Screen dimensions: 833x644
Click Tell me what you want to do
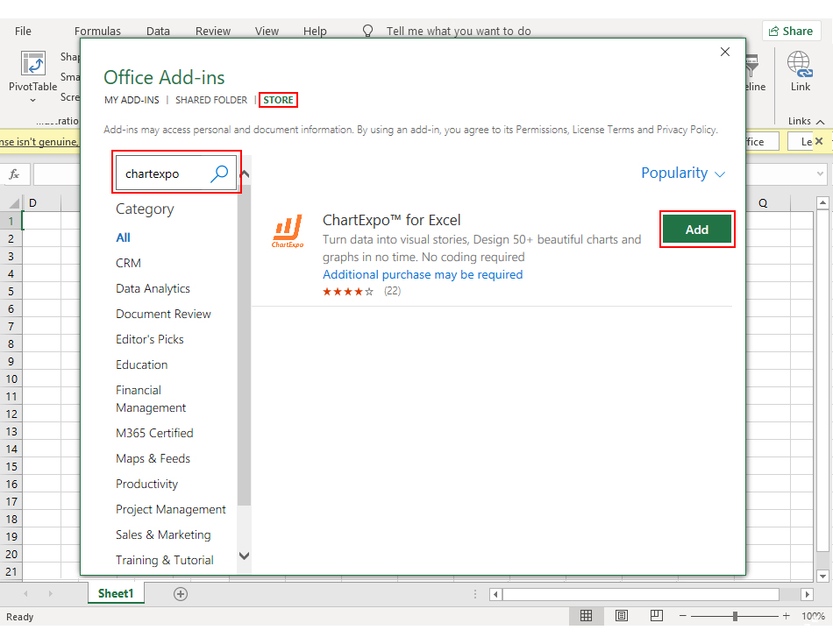point(459,31)
